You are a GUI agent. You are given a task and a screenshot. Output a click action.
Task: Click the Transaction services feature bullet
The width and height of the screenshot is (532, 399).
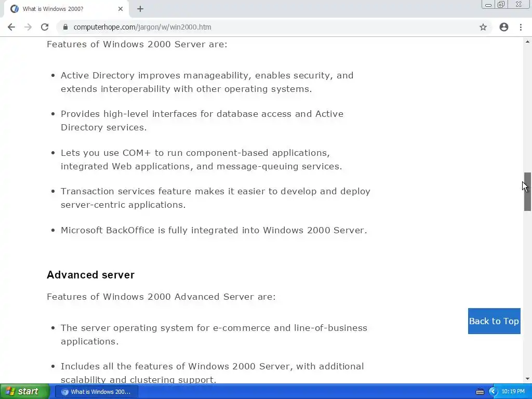click(216, 198)
